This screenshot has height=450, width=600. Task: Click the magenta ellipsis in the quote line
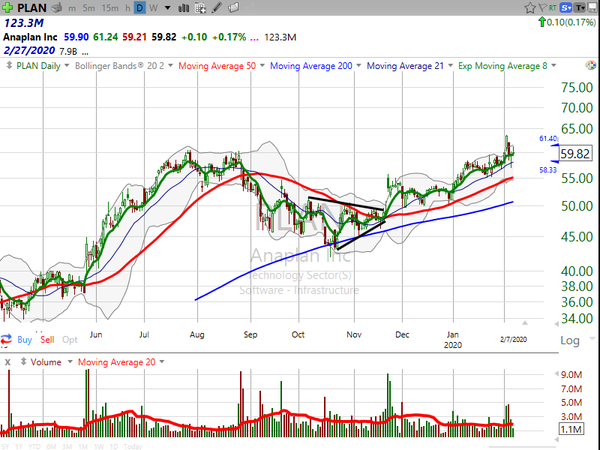coord(254,39)
